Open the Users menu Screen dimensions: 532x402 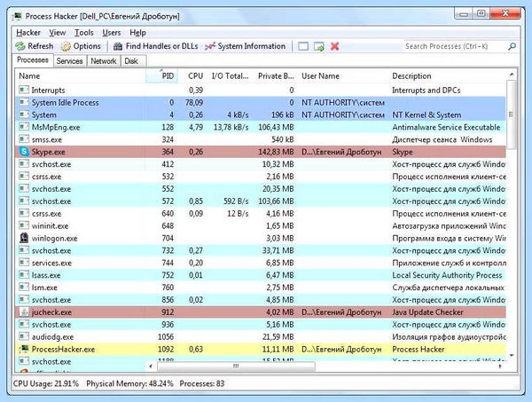[112, 33]
